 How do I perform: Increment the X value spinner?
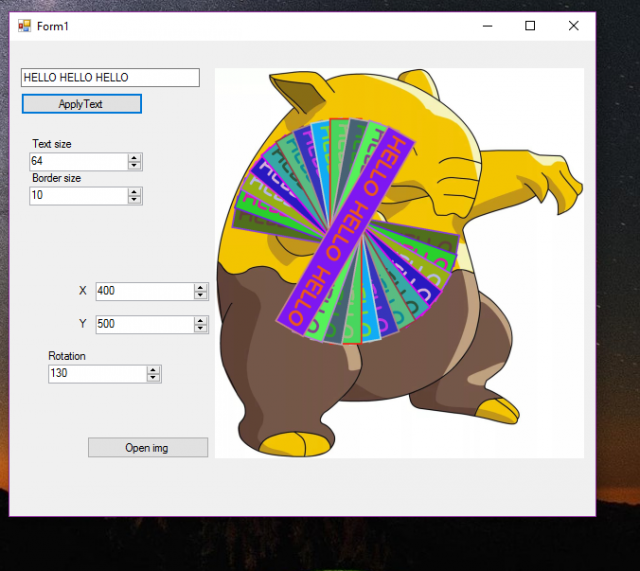(200, 288)
